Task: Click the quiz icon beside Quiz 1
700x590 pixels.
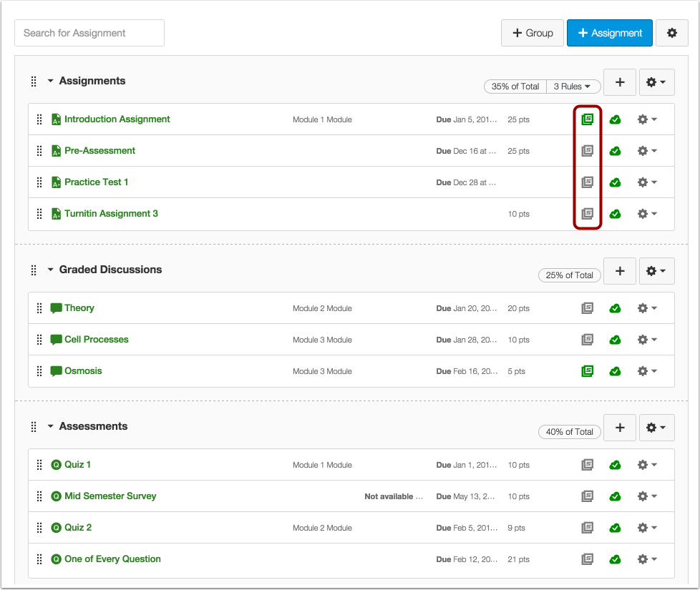Action: 57,465
